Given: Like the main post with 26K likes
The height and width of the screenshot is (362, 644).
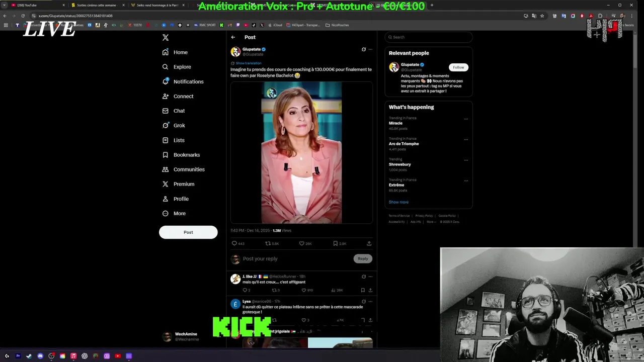Looking at the screenshot, I should pos(305,243).
